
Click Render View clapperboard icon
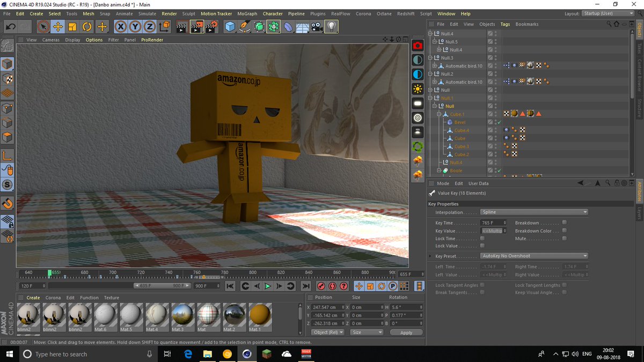pos(182,26)
